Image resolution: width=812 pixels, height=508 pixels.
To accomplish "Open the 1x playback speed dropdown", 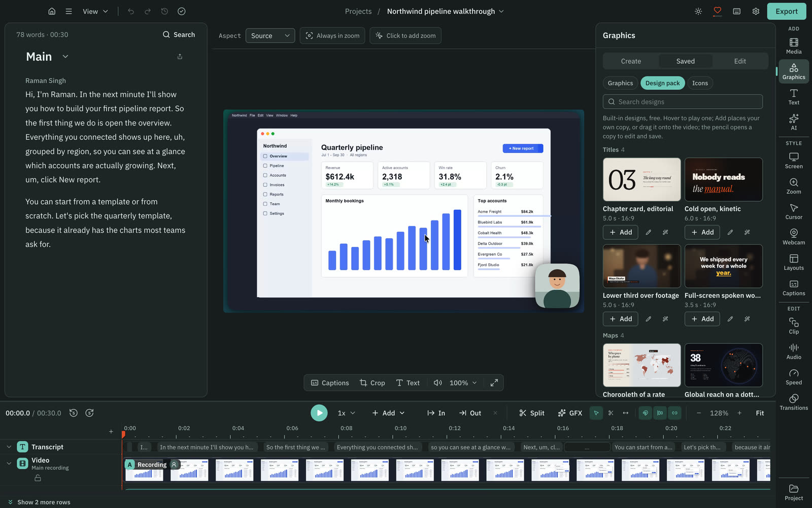I will 347,413.
